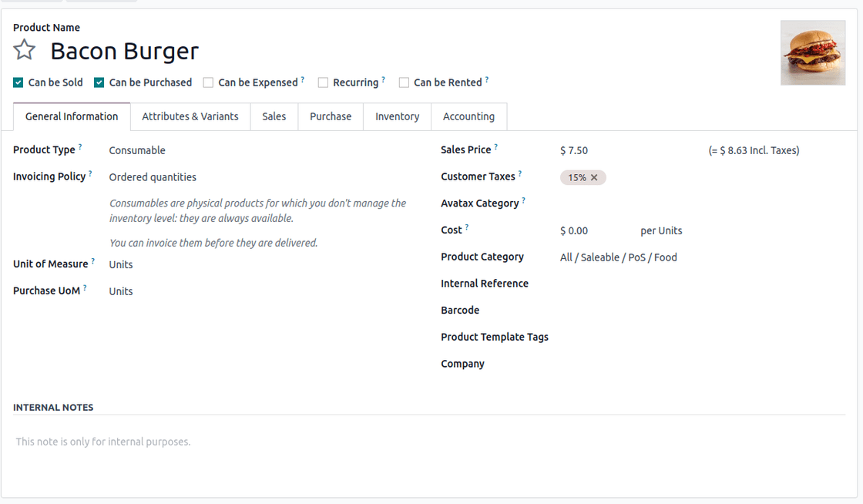Show help tooltip next to Invoicing Policy
The width and height of the screenshot is (863, 504).
(x=90, y=173)
